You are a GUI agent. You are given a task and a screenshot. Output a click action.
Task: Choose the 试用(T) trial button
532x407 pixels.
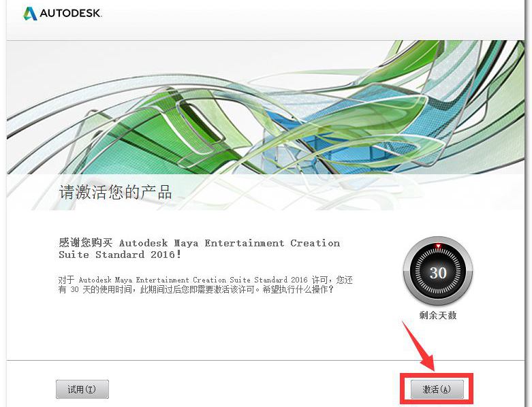82,389
